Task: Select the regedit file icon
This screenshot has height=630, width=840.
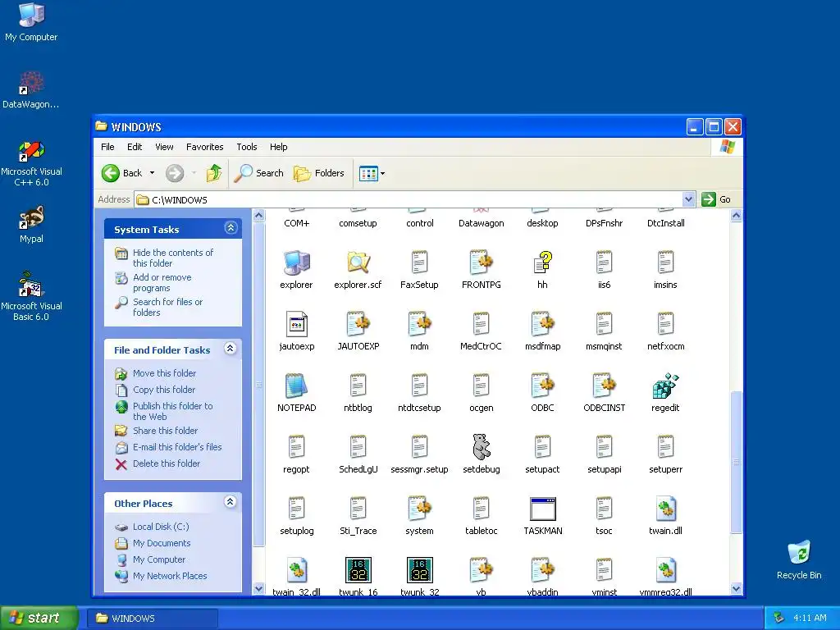Action: [665, 386]
